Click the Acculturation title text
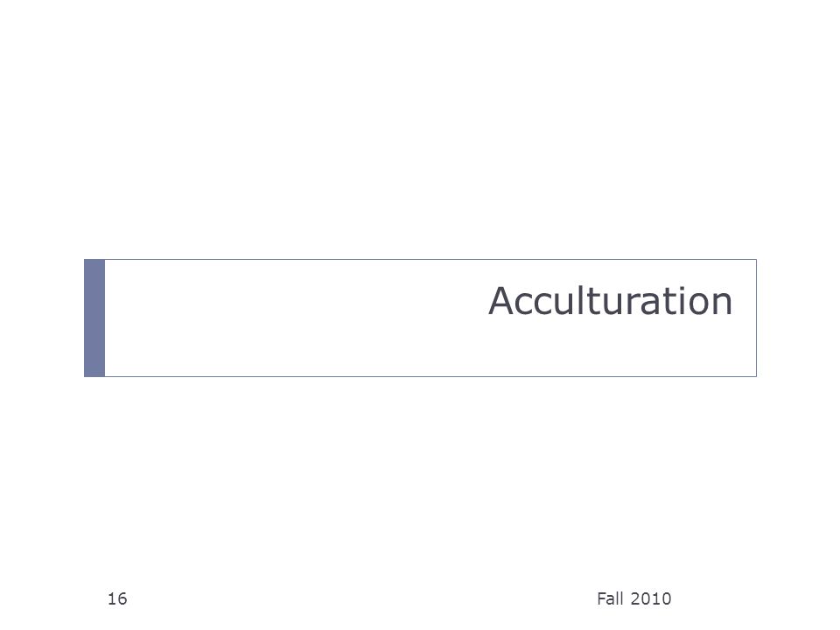Viewport: 840px width, 630px height. (610, 301)
